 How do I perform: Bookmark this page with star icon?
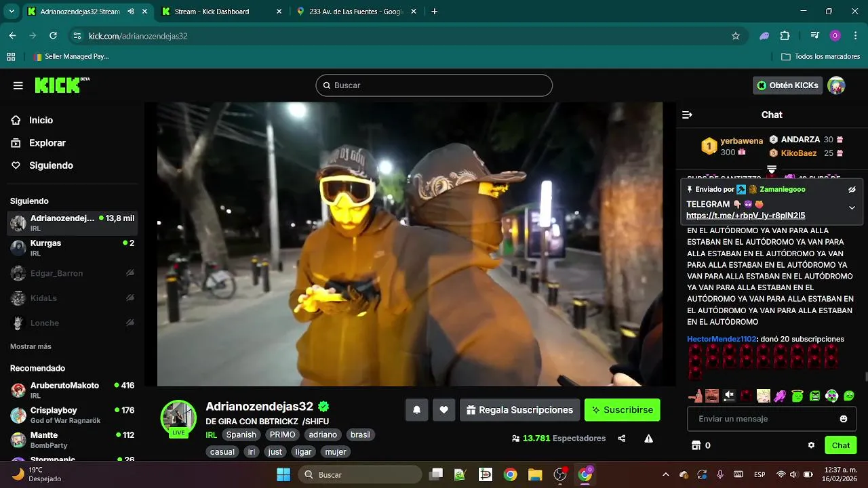coord(736,36)
